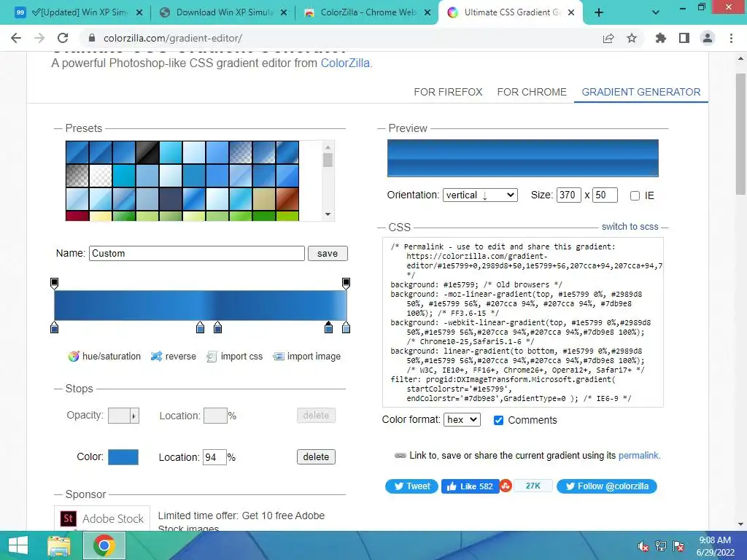Click network tray icon
Image resolution: width=747 pixels, height=560 pixels.
[661, 546]
